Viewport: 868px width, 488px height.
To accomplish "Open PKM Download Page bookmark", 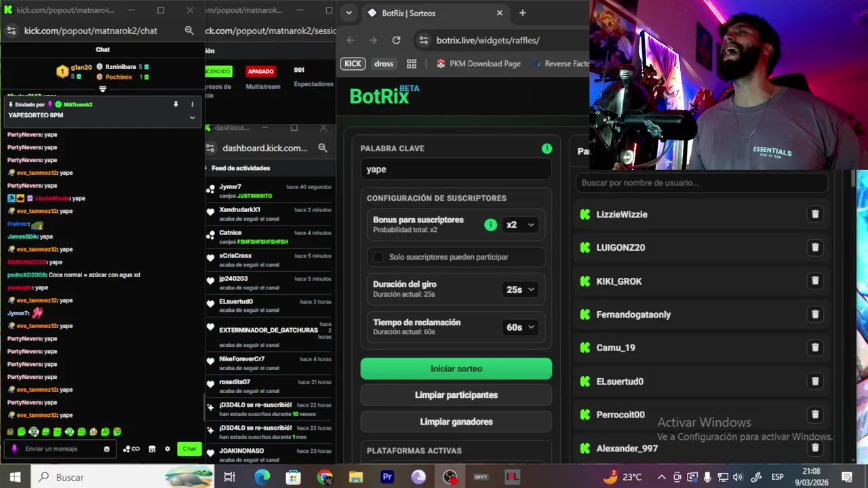I will (x=479, y=64).
